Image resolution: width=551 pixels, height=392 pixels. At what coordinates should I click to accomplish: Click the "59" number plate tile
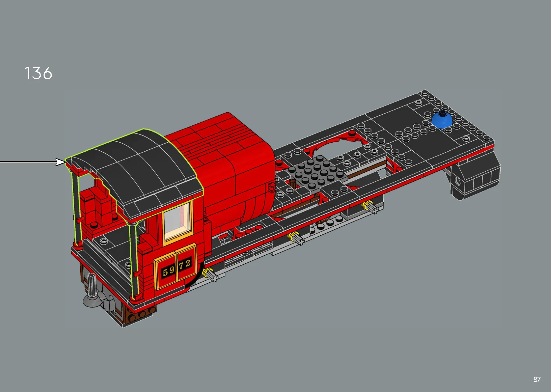click(x=166, y=271)
